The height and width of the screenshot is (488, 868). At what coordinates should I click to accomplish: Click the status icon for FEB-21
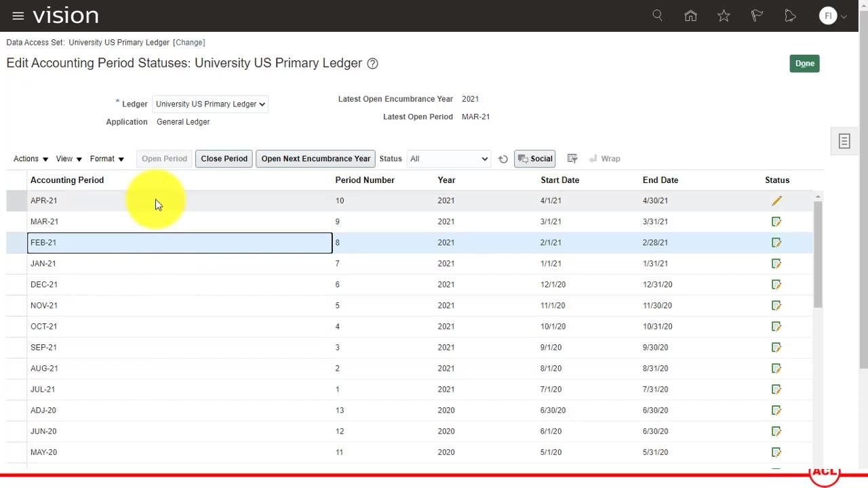[x=776, y=243]
